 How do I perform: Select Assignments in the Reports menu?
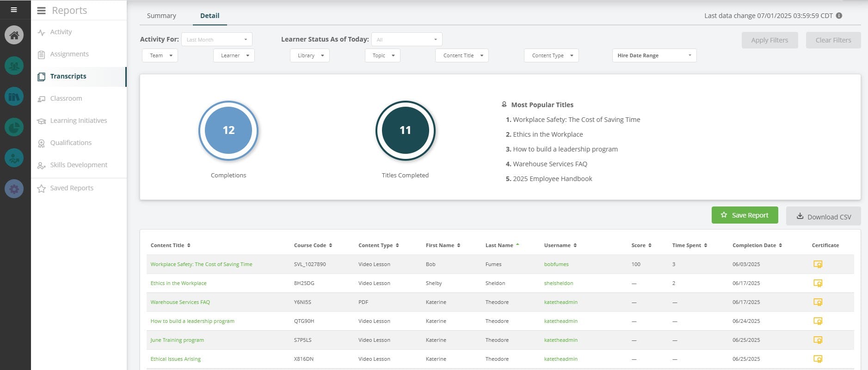coord(69,54)
